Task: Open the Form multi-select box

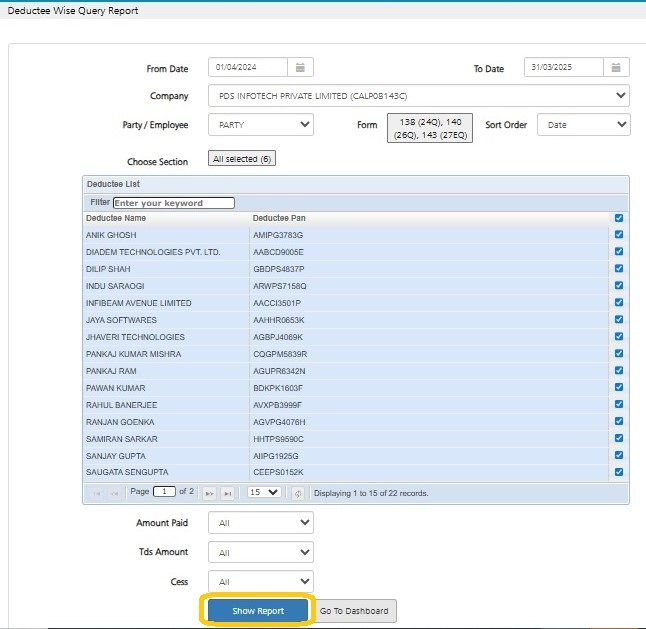Action: coord(430,129)
